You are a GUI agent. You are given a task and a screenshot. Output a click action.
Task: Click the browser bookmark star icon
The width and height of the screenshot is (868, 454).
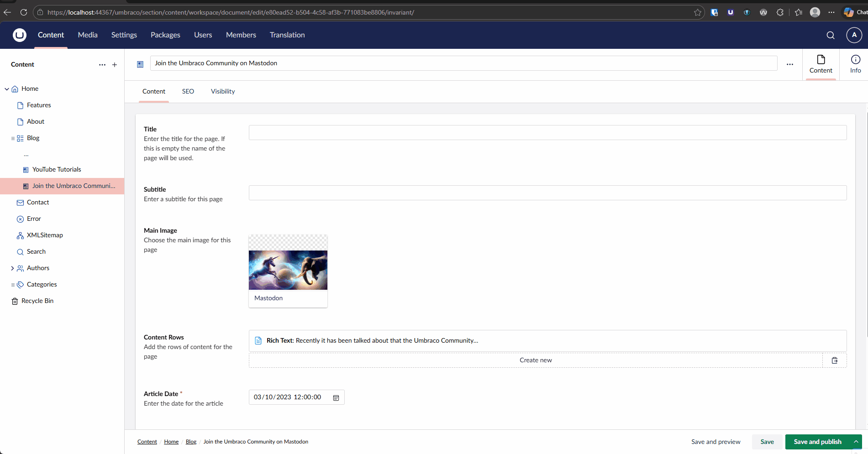(698, 12)
